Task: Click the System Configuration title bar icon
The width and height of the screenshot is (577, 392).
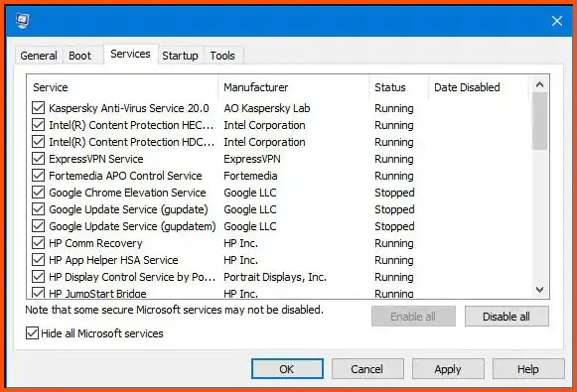Action: pos(23,21)
